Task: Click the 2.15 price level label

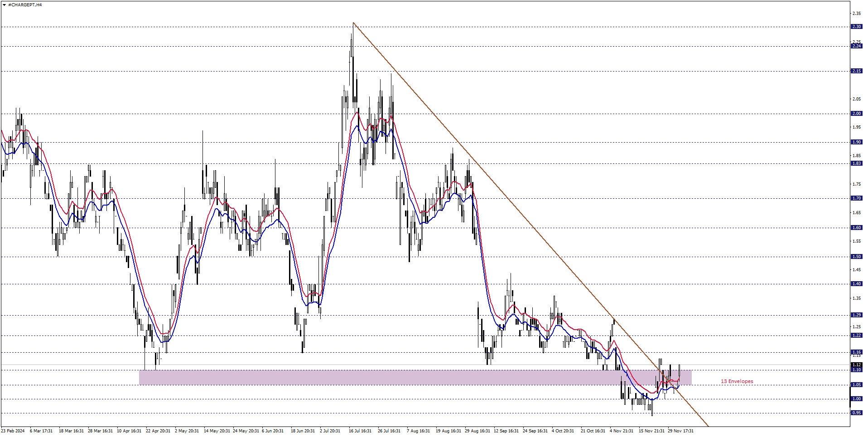Action: (x=856, y=71)
